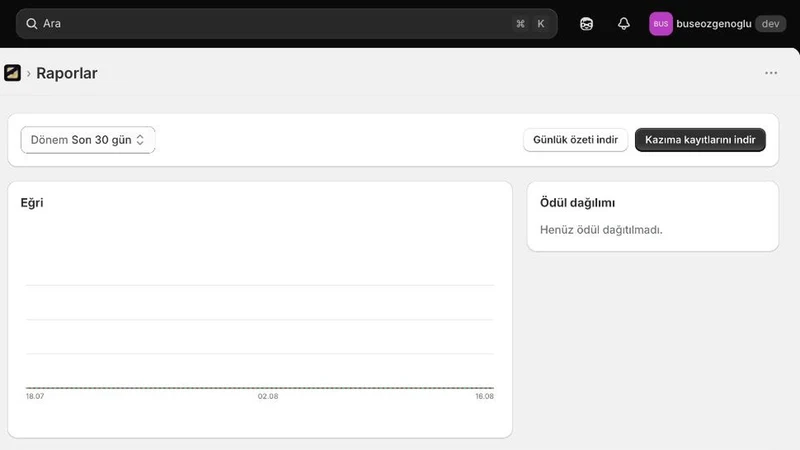Click the Ödül dağılımı card heading
The image size is (800, 450).
(578, 203)
